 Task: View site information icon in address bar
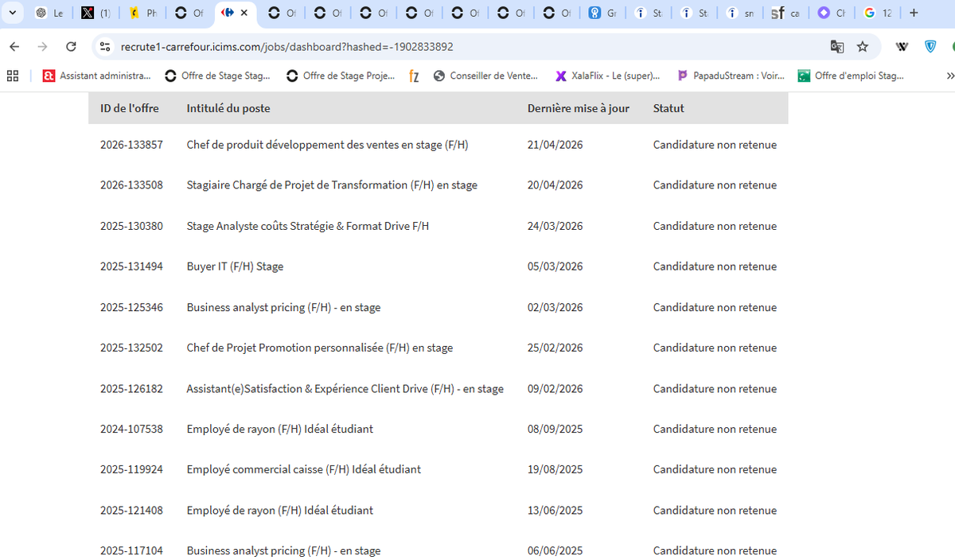pyautogui.click(x=104, y=47)
